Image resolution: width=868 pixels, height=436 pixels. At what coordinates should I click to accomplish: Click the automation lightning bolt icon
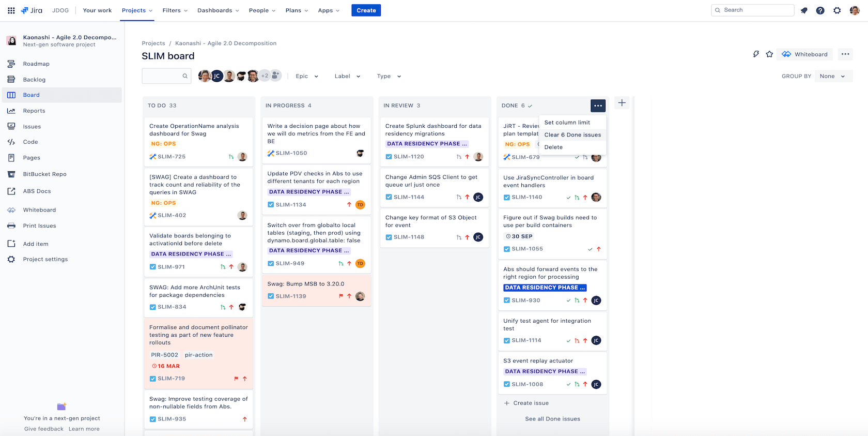click(756, 54)
